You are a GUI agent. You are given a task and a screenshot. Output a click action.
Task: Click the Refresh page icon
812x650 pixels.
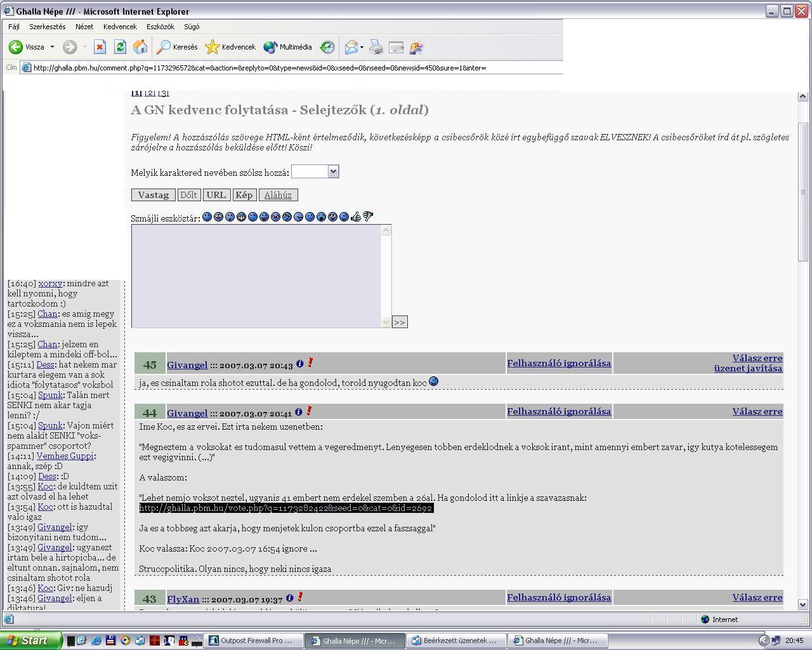tap(120, 47)
